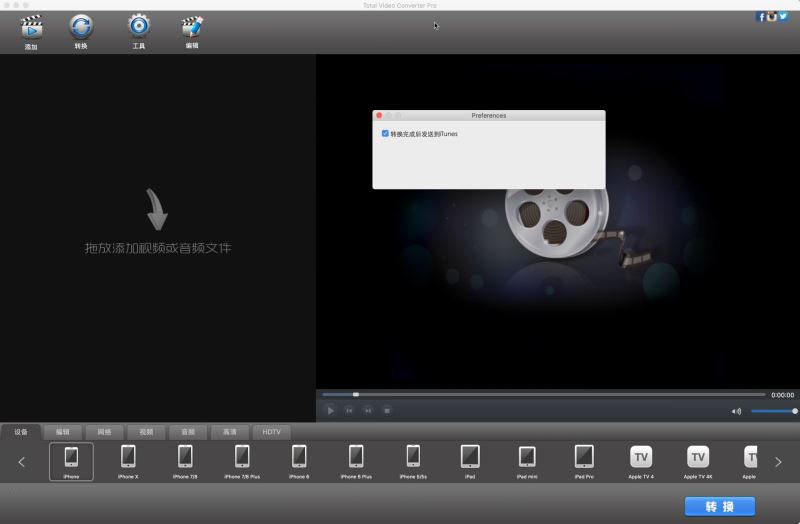Toggle the send-to-iTunes checkbox in Preferences
This screenshot has height=524, width=800.
point(385,134)
